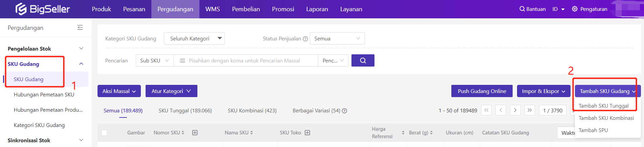Collapse the Pergudangan sidebar menu icon
This screenshot has height=147, width=644.
(x=80, y=27)
